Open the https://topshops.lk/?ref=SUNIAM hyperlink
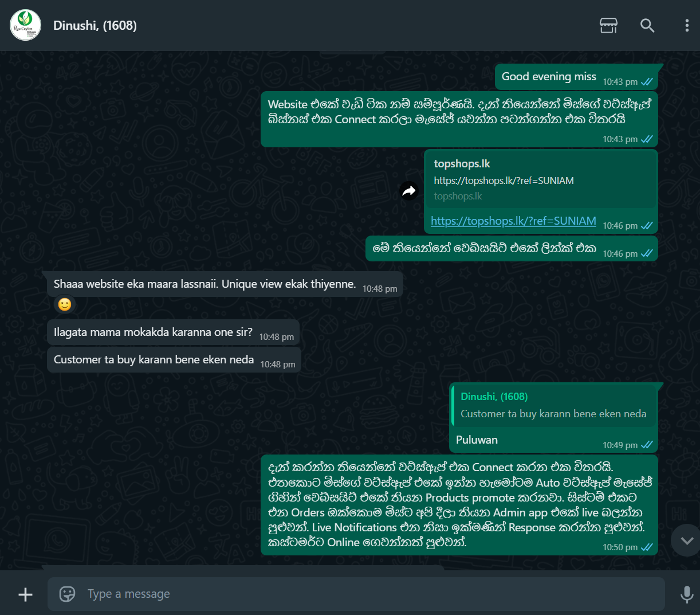 click(513, 221)
